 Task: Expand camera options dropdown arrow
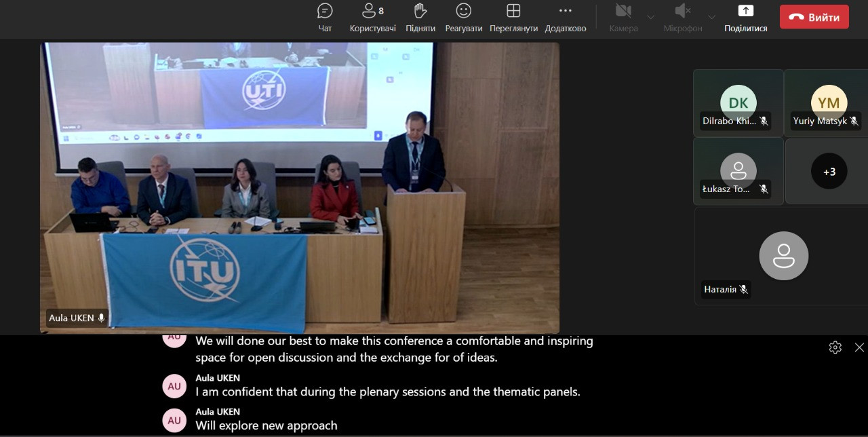coord(650,17)
